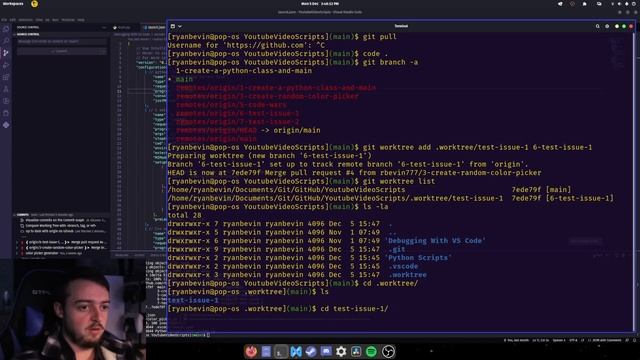Open the date and time in top panel
640x360 pixels.
click(x=320, y=4)
